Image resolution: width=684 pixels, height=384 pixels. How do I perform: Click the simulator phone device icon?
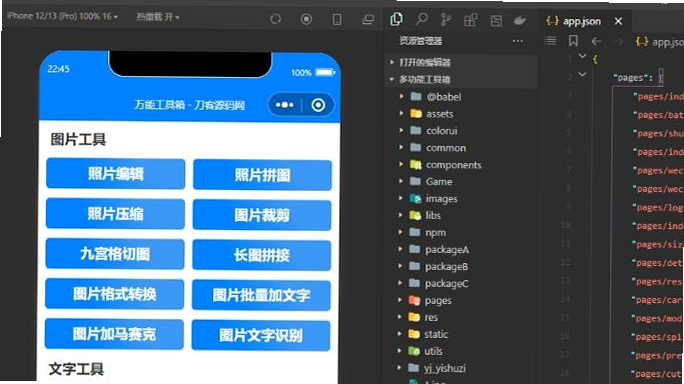337,19
